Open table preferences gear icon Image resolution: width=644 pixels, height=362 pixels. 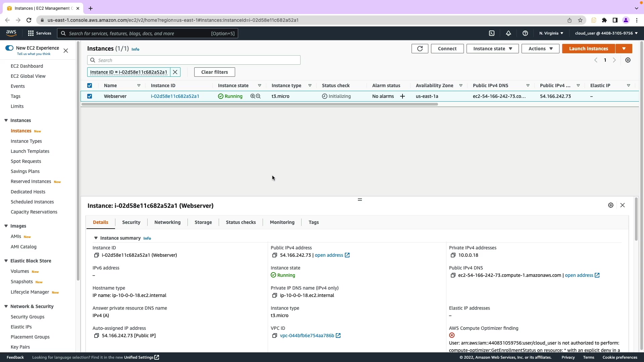click(x=628, y=60)
